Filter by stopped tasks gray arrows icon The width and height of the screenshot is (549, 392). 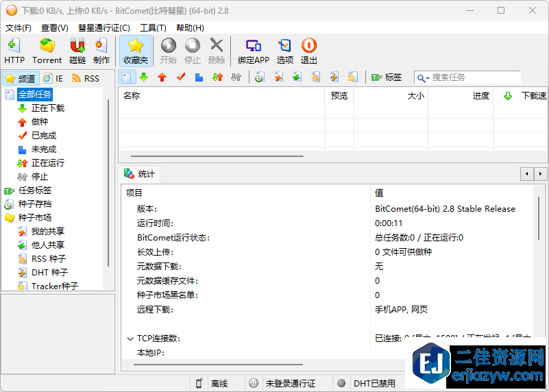pos(236,77)
